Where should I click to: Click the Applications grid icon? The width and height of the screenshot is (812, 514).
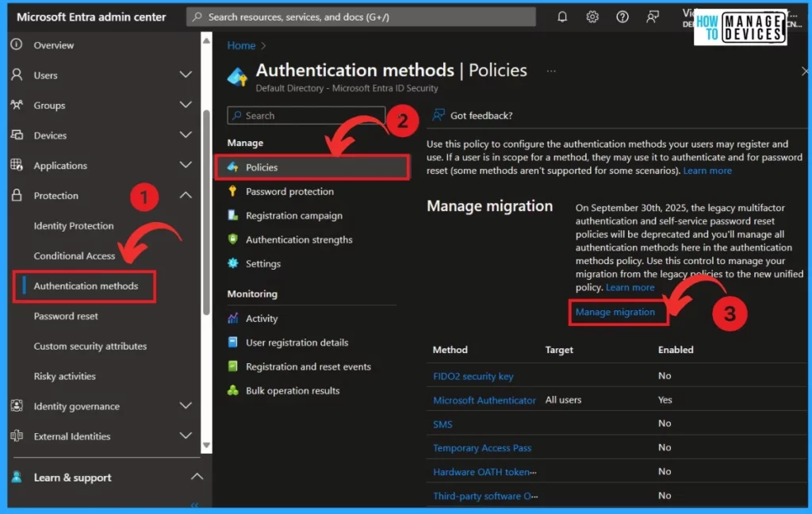17,165
